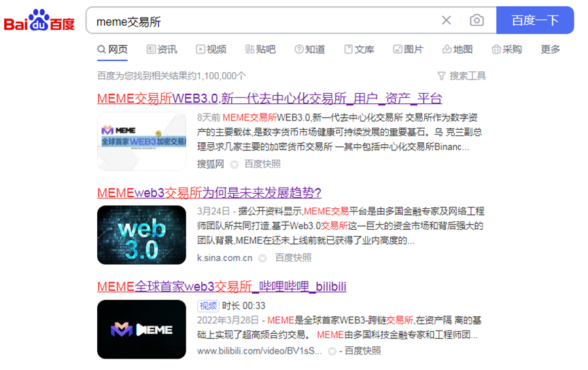Open 百度快照 for k.sina.com.cn result
The image size is (588, 370).
click(293, 258)
